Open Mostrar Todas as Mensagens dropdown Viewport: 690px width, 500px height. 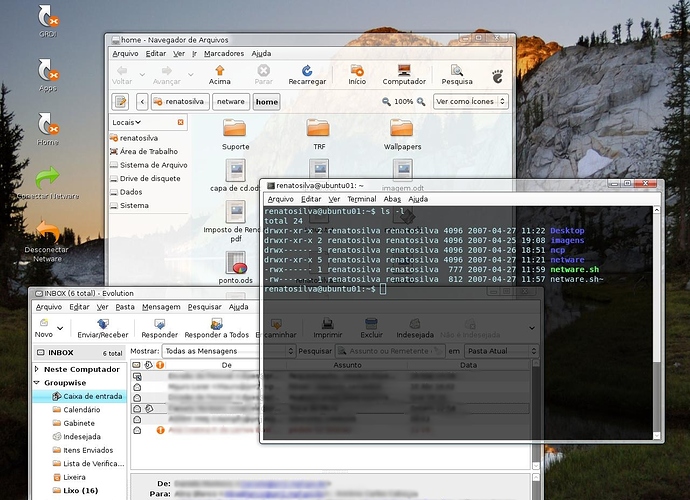tap(229, 351)
